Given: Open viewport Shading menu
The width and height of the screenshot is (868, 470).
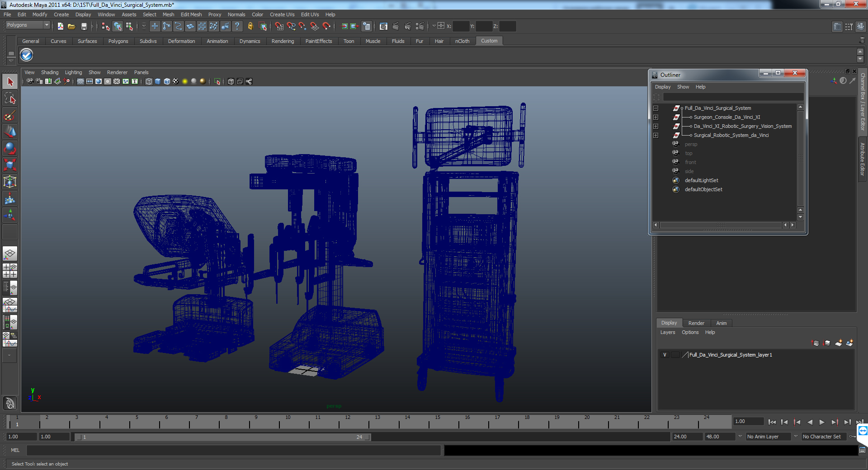Looking at the screenshot, I should click(x=50, y=72).
